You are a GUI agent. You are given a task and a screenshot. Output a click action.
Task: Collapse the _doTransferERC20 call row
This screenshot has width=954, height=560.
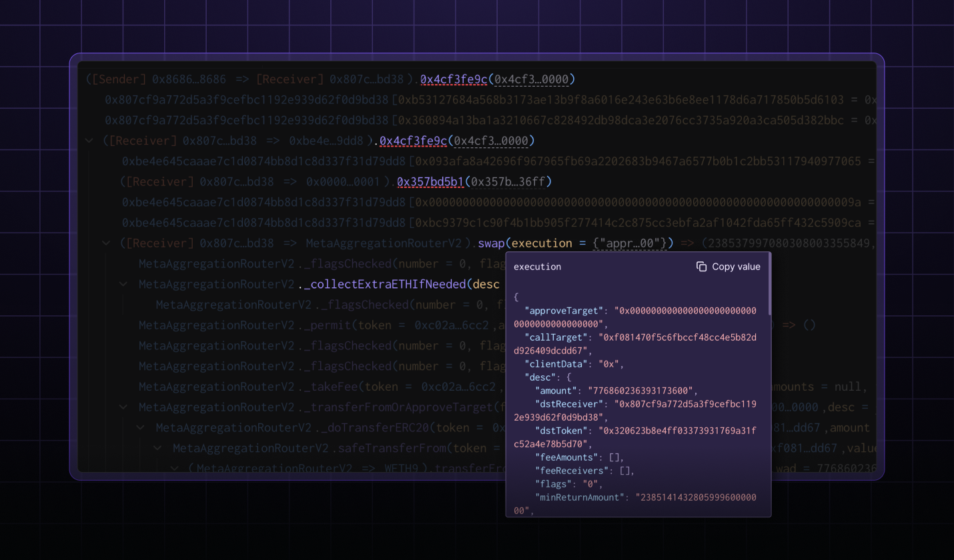tap(141, 427)
